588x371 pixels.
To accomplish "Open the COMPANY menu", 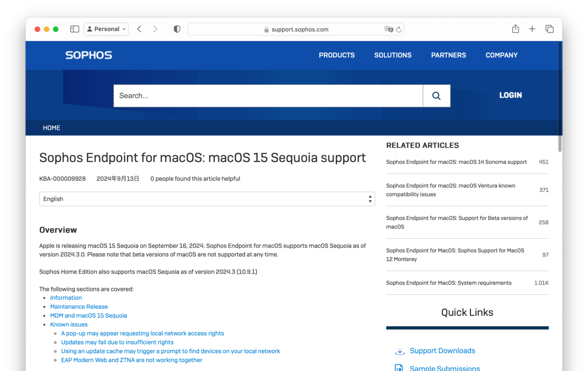I will (502, 55).
